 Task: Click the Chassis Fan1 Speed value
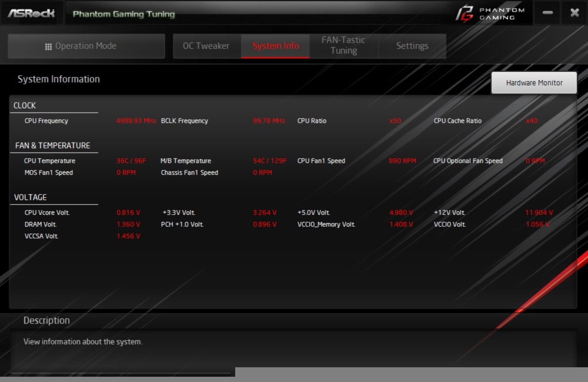[x=262, y=172]
